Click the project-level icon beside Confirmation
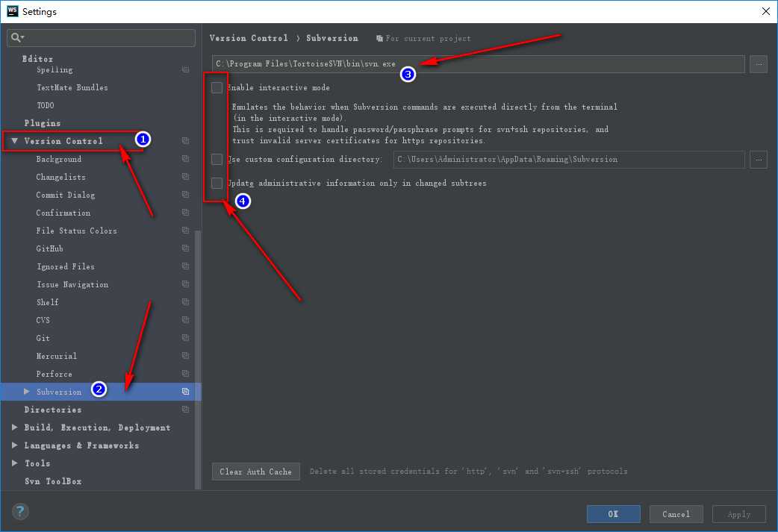 click(x=186, y=212)
